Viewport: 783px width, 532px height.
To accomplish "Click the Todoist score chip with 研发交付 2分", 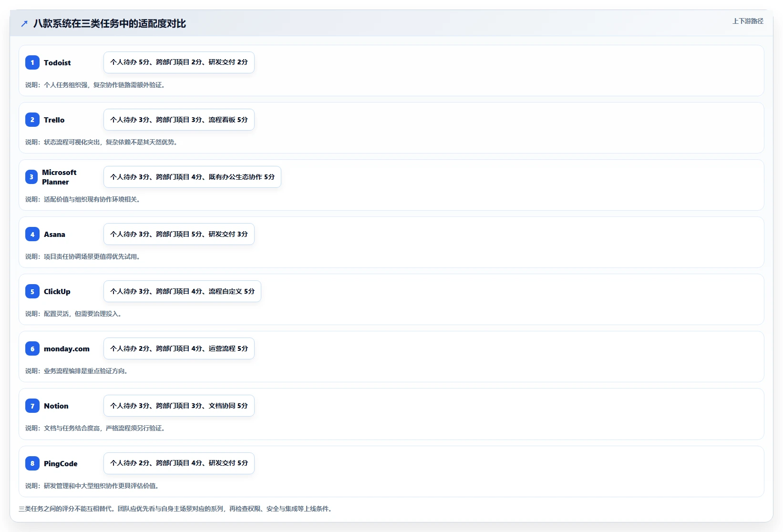I will 179,62.
